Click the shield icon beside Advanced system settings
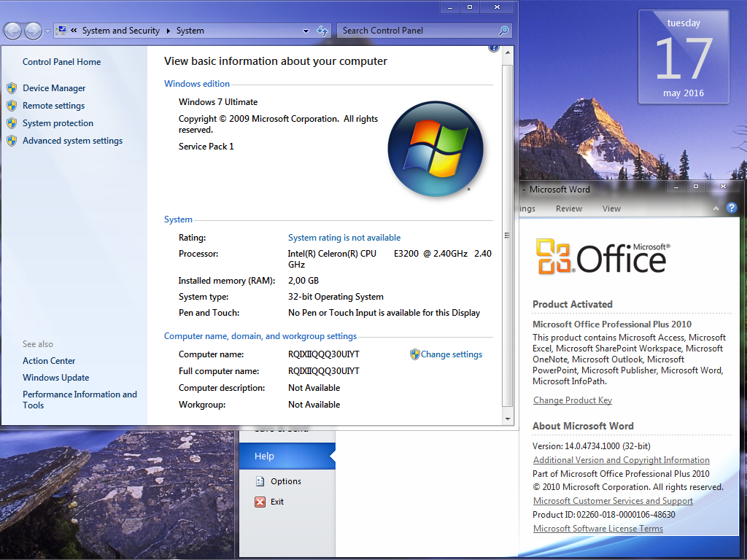This screenshot has width=747, height=560. 12,141
